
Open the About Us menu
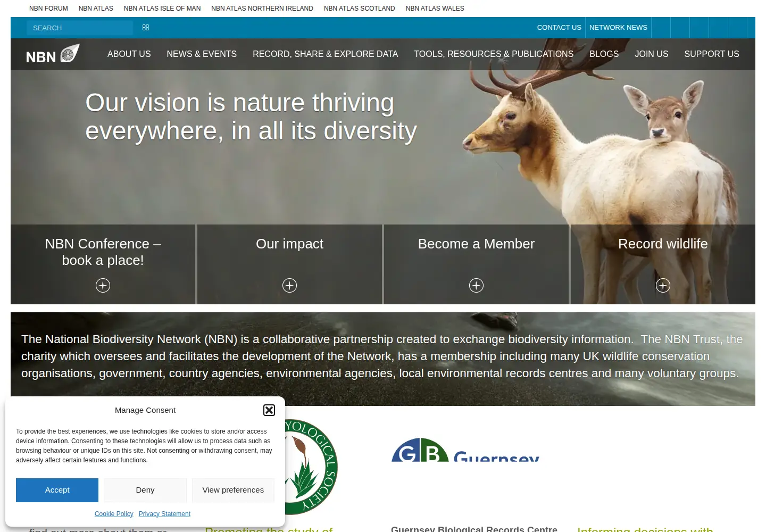(x=129, y=54)
